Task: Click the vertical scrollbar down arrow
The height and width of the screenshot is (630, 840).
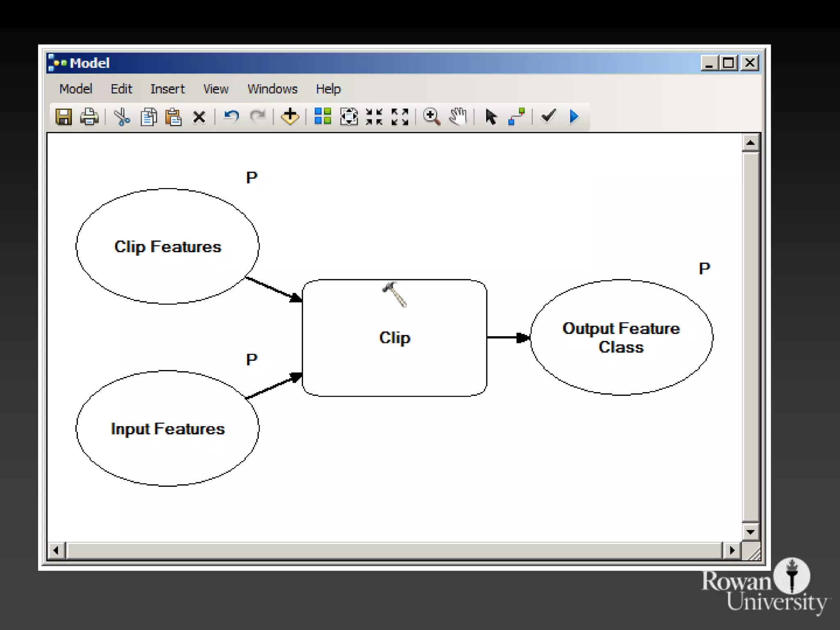Action: [x=750, y=532]
